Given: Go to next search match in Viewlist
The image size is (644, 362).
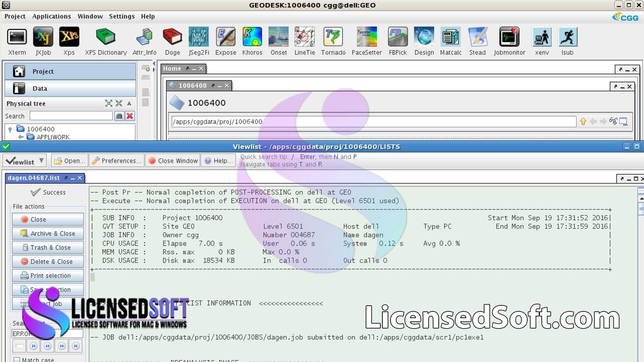Looking at the screenshot, I should pos(62,346).
